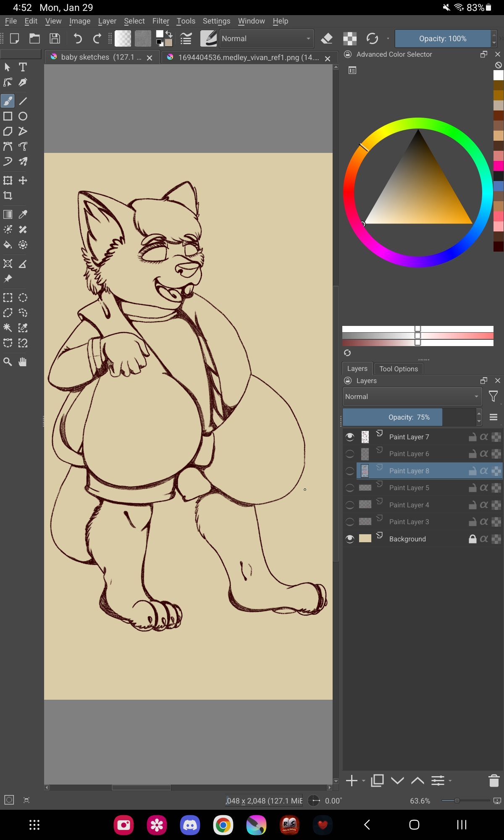Toggle Eraser mode in toolbar

point(327,39)
